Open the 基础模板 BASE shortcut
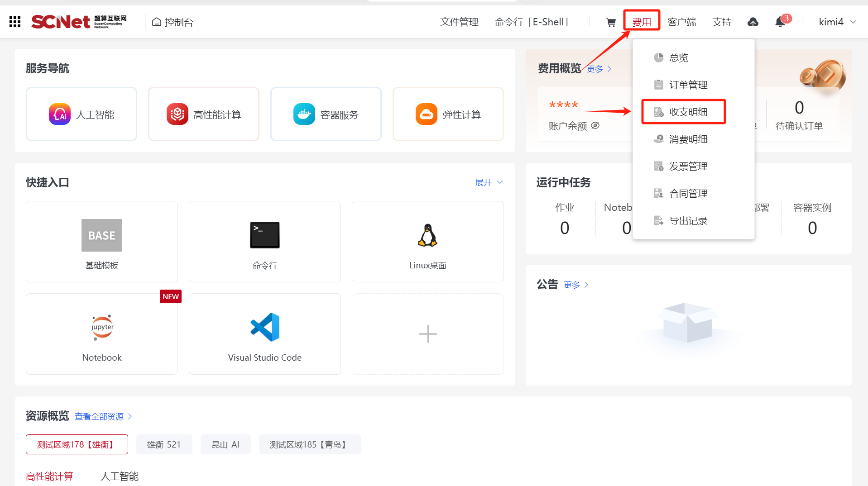This screenshot has height=486, width=868. (x=102, y=242)
